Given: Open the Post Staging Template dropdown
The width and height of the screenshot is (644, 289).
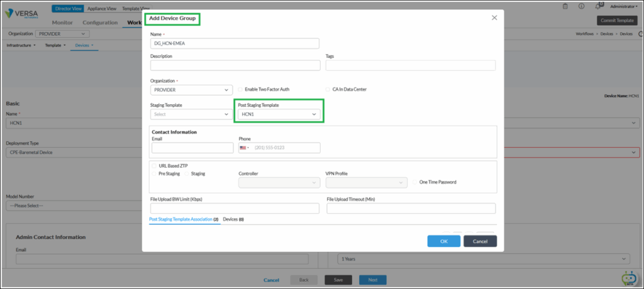Looking at the screenshot, I should 279,114.
